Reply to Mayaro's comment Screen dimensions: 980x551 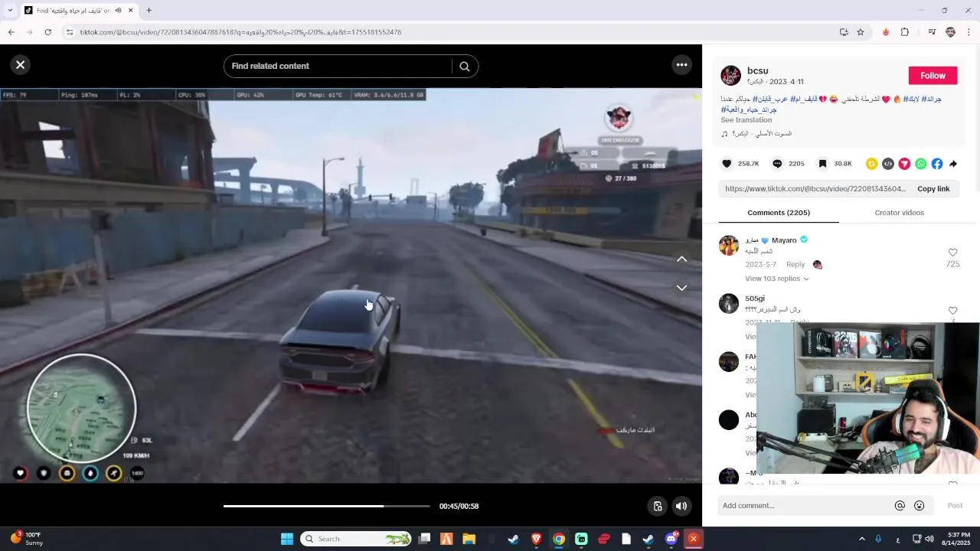pos(795,265)
